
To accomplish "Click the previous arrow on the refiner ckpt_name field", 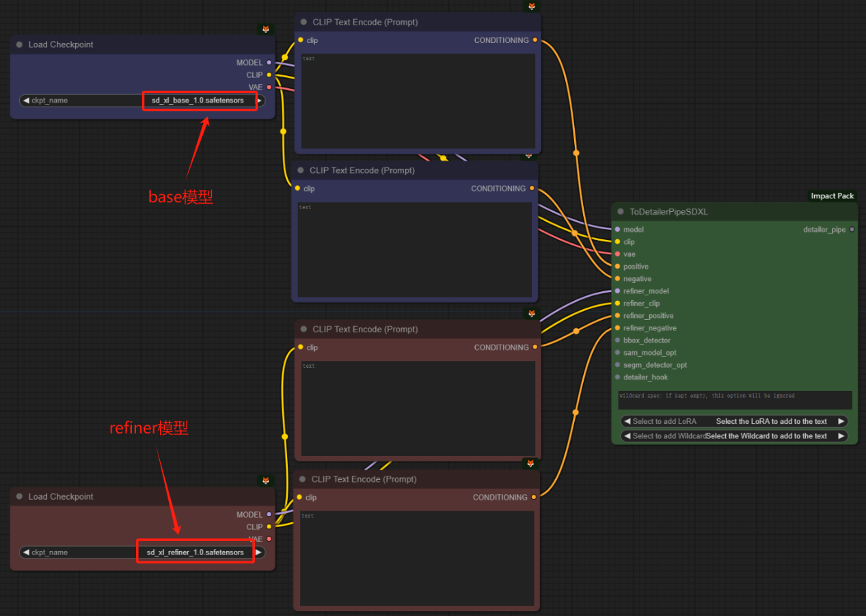I will (26, 552).
